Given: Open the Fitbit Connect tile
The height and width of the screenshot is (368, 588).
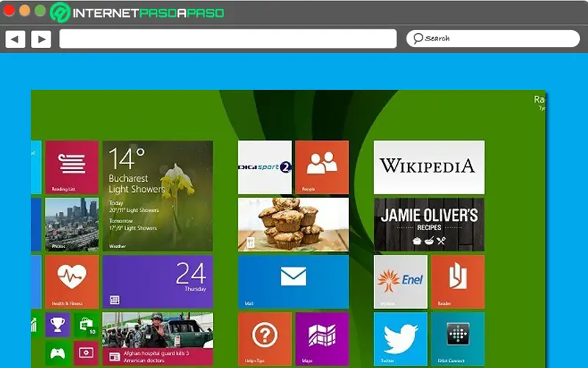Looking at the screenshot, I should click(x=458, y=339).
